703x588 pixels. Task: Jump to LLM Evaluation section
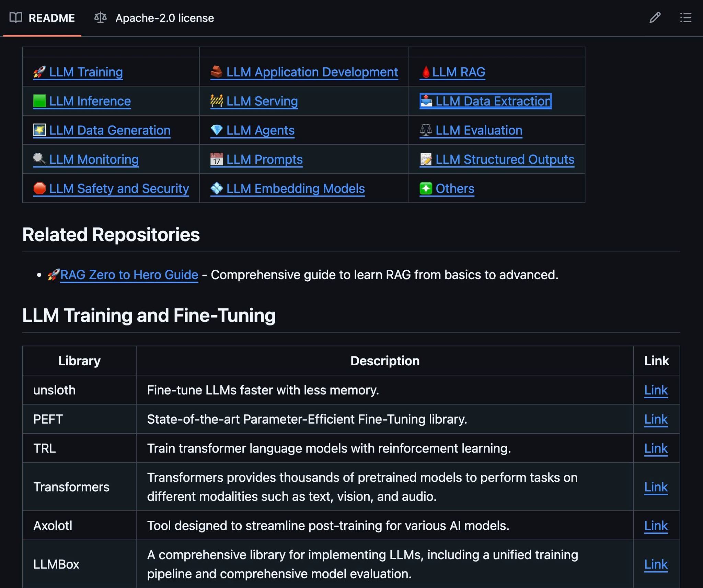pos(471,130)
